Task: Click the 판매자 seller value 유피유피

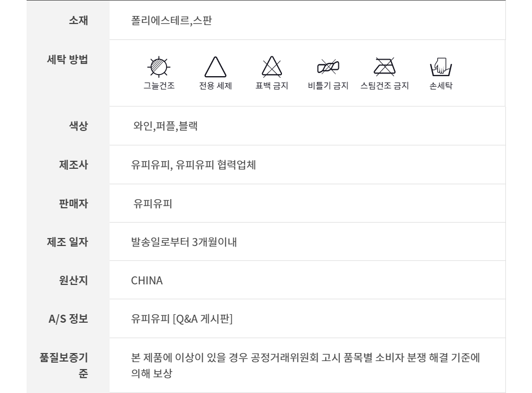Action: 152,204
